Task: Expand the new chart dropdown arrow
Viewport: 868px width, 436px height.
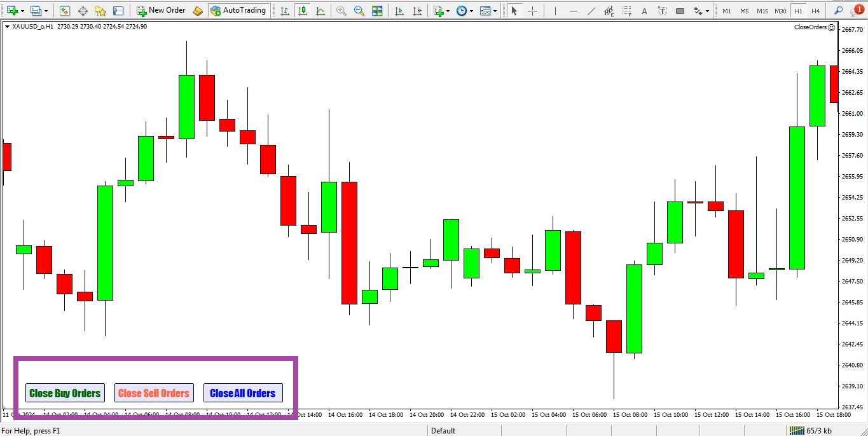Action: point(23,11)
